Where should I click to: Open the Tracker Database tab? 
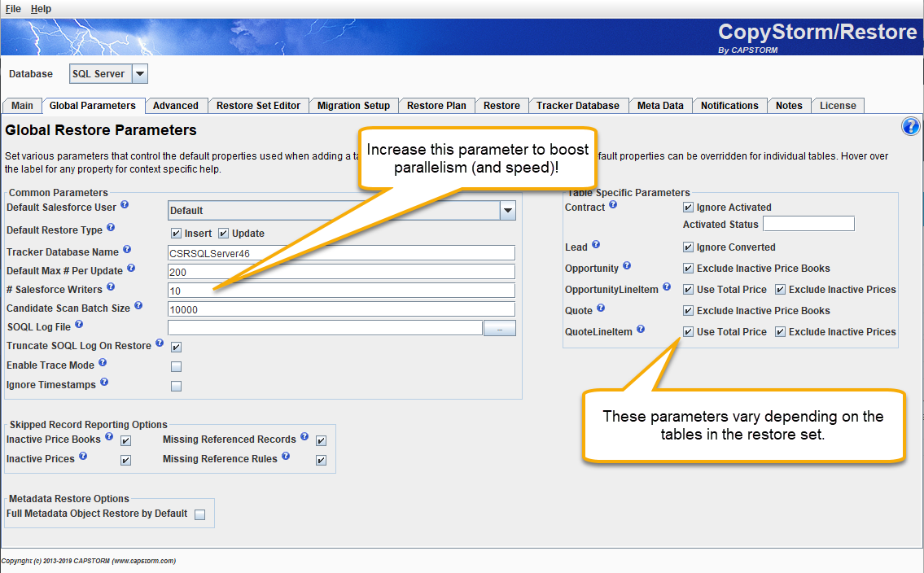[x=578, y=106]
